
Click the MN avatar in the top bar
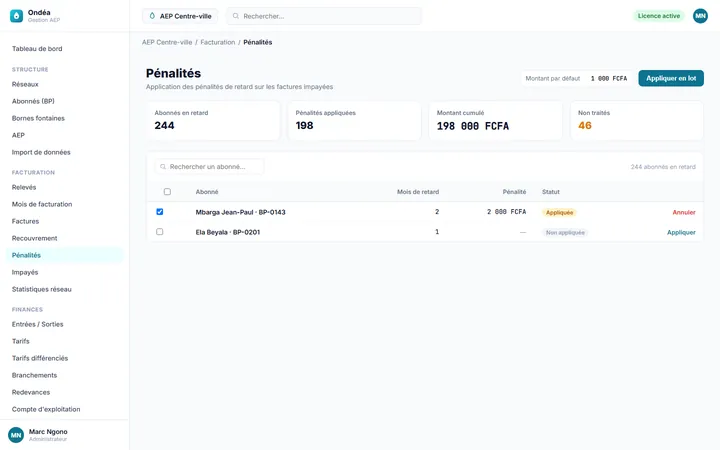point(700,16)
